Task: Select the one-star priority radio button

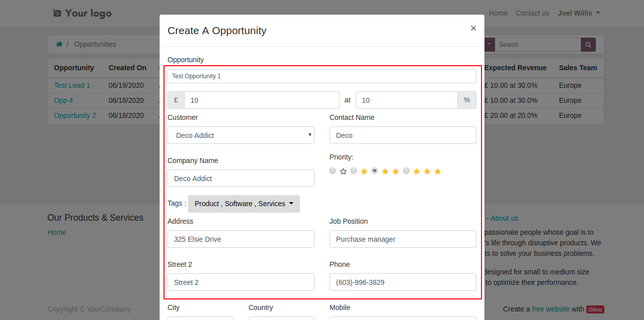Action: point(354,171)
